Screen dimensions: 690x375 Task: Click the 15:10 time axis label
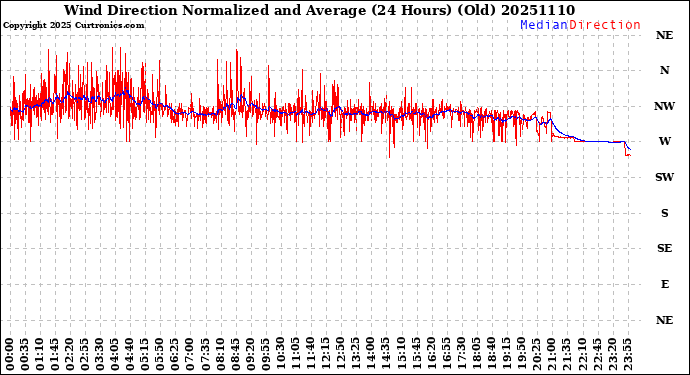click(x=401, y=354)
